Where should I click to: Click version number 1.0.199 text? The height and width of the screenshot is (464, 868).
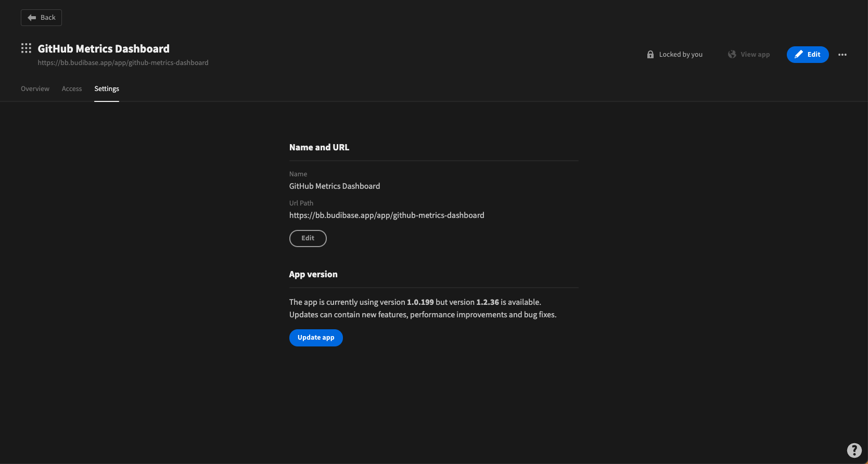click(420, 302)
